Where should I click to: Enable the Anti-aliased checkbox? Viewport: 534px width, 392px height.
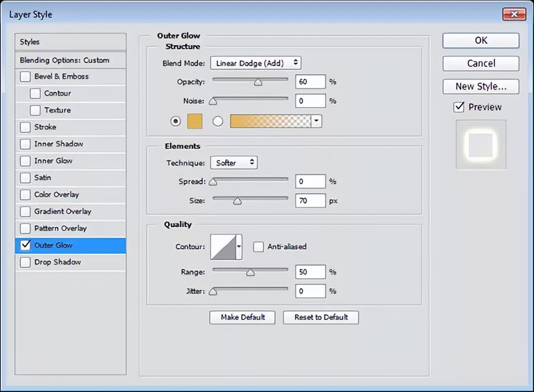(258, 247)
